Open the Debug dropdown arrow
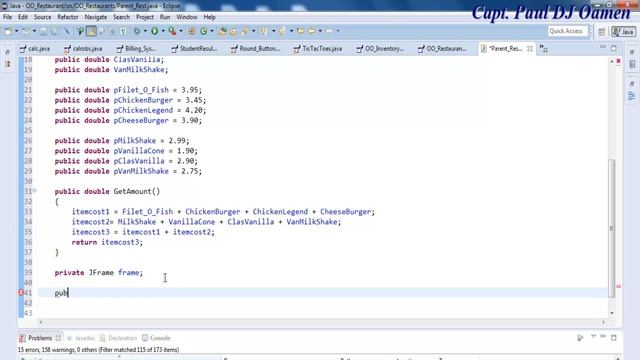The image size is (640, 360). point(145,31)
